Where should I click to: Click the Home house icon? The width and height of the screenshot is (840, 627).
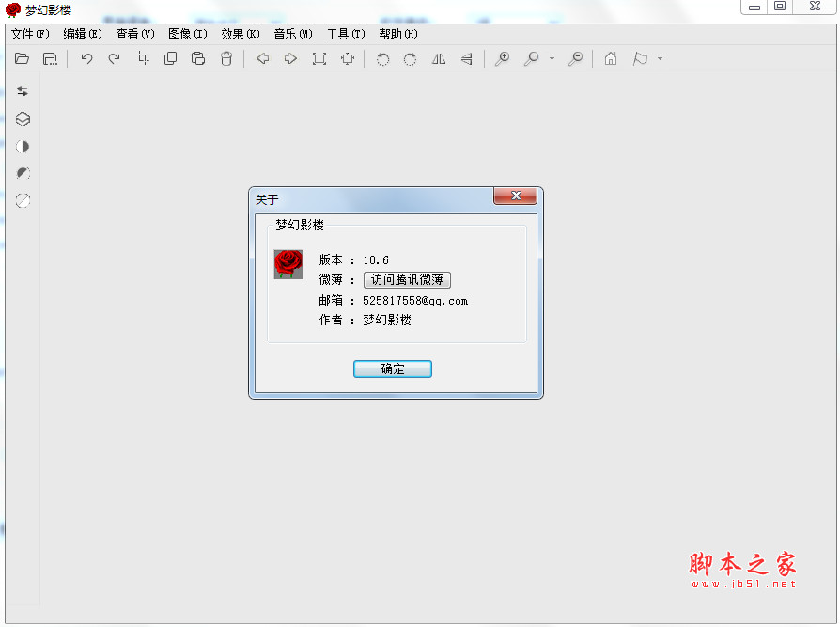[x=611, y=58]
